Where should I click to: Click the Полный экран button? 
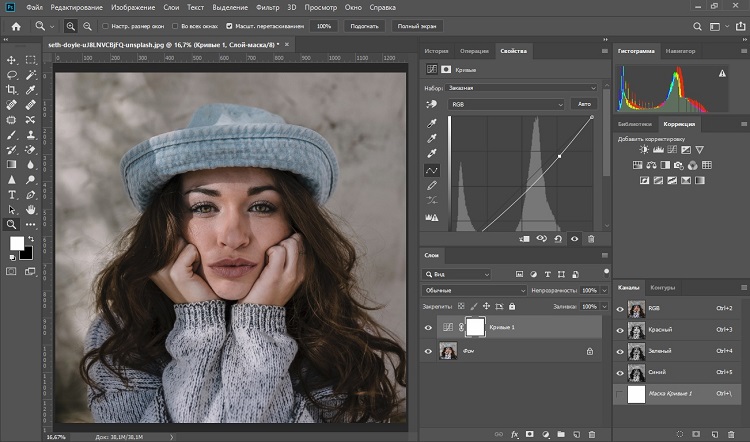[x=417, y=26]
